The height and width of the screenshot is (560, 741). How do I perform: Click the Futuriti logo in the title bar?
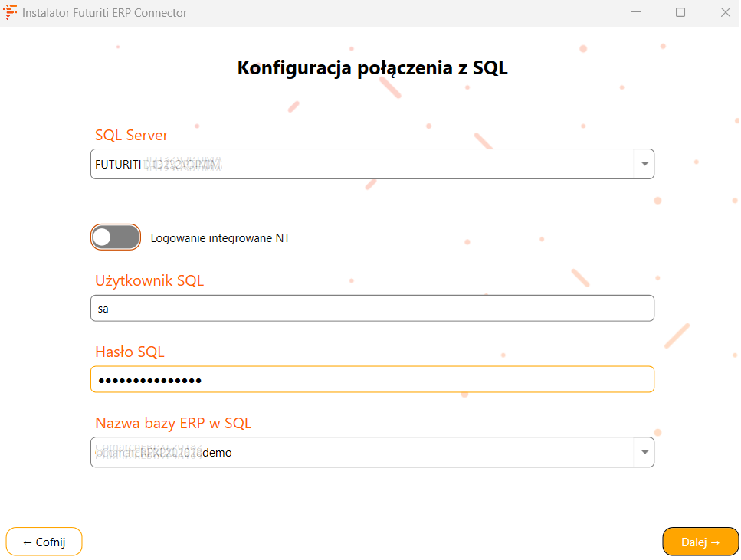[11, 12]
